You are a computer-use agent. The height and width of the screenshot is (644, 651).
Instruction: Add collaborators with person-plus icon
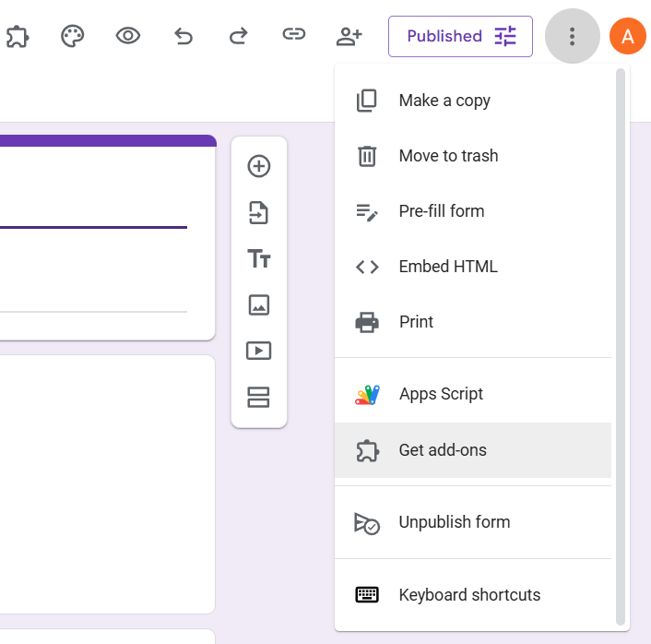349,36
